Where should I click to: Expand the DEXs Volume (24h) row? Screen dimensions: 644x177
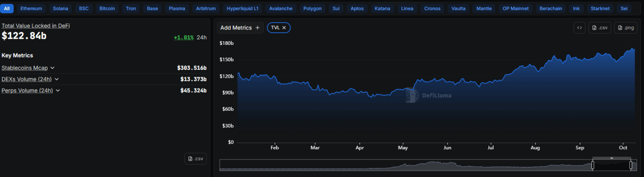pyautogui.click(x=57, y=79)
